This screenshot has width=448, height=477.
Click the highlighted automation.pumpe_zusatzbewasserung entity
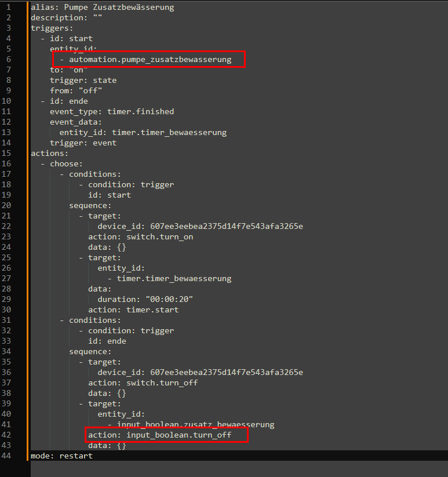tap(150, 60)
